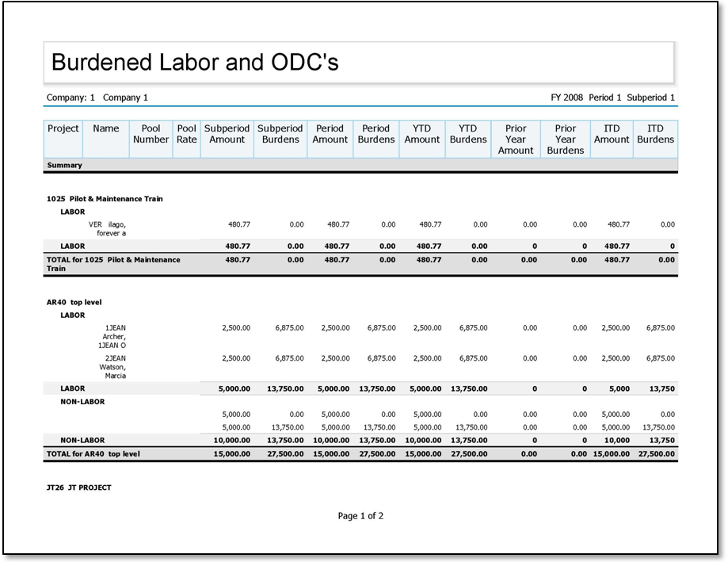Click the ITD Burdens column header
Screen dimensions: 728x562
[655, 134]
